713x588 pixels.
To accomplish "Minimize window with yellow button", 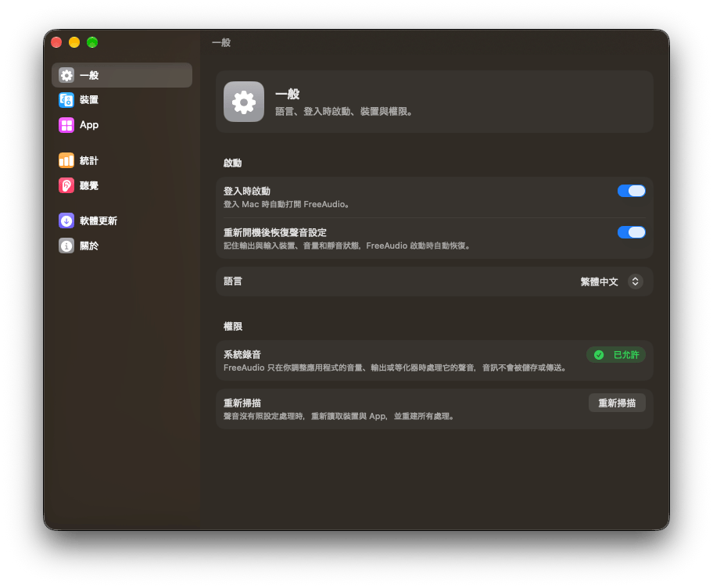I will pos(74,42).
